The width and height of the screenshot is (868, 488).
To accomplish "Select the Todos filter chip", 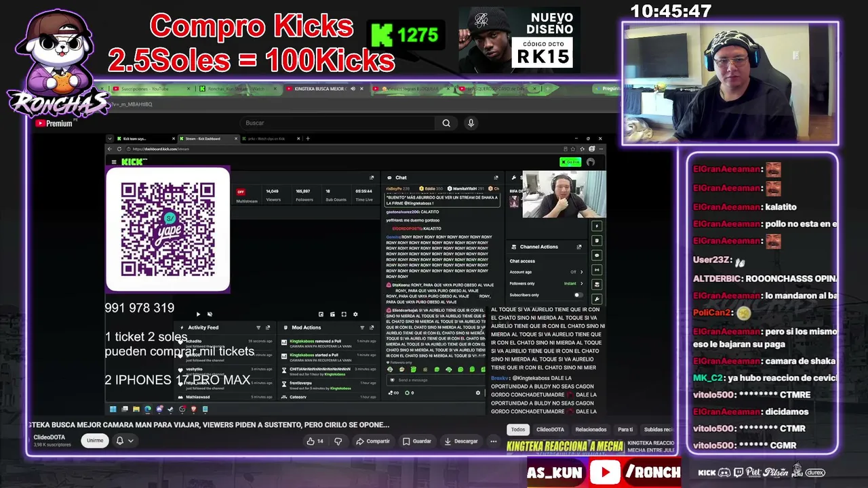I will (x=518, y=429).
